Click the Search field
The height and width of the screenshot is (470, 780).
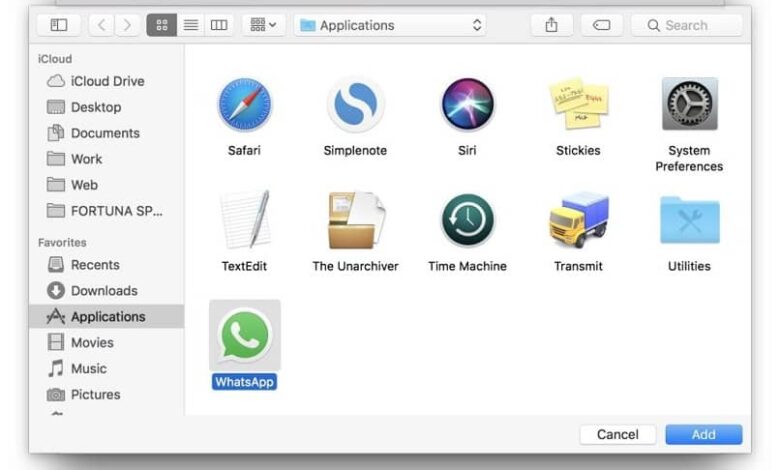click(x=687, y=25)
